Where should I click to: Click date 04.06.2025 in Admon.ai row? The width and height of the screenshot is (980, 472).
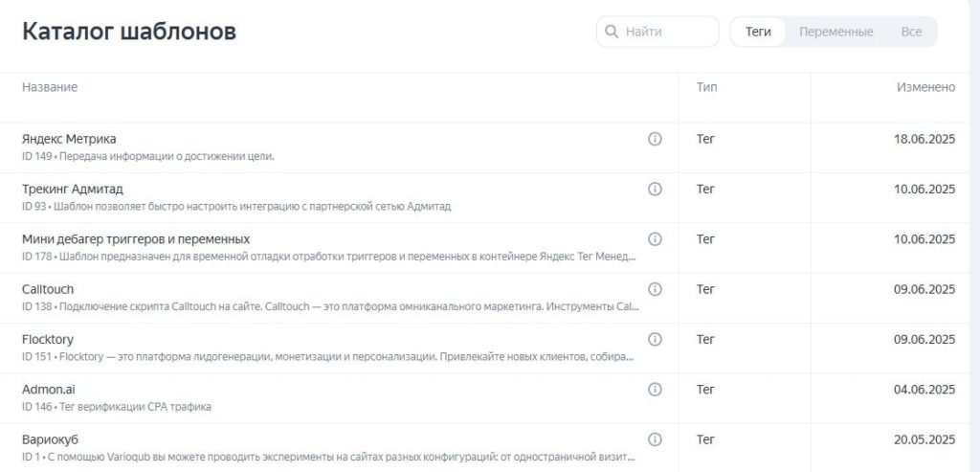(x=924, y=390)
